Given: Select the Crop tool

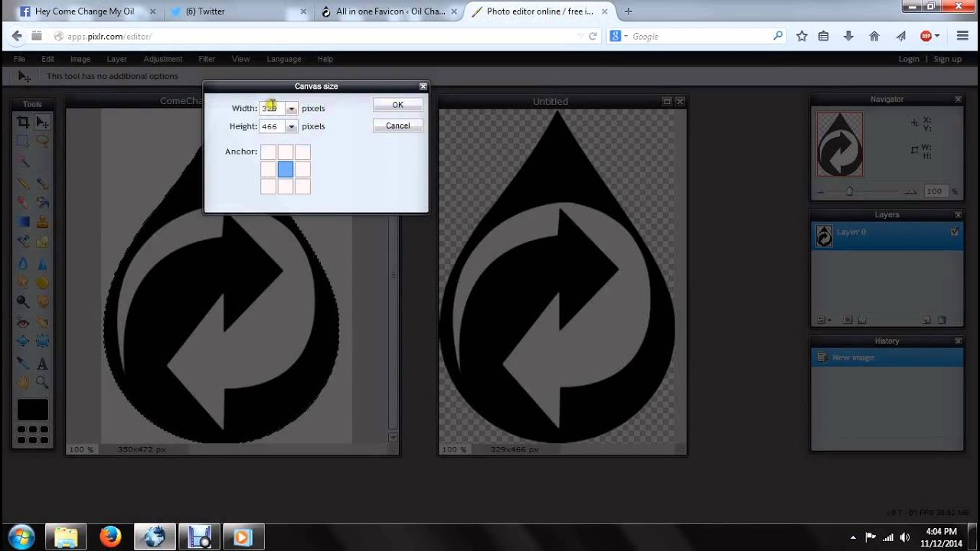Looking at the screenshot, I should click(x=23, y=122).
